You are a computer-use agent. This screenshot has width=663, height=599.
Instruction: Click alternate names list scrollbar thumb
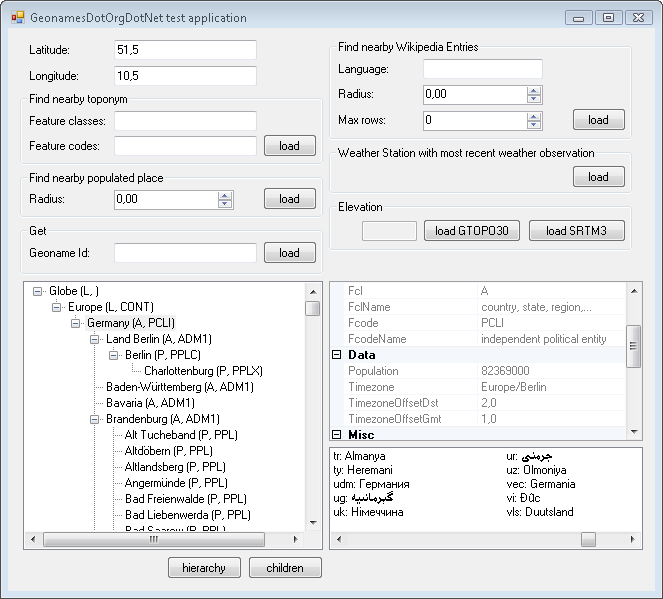[588, 539]
